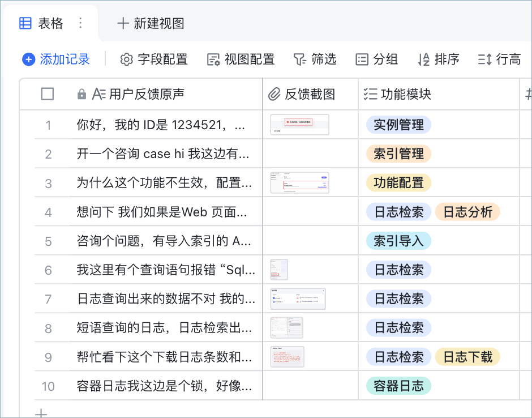The image size is (532, 418).
Task: Click the 日志分析 orange tag in row 4
Action: 467,212
